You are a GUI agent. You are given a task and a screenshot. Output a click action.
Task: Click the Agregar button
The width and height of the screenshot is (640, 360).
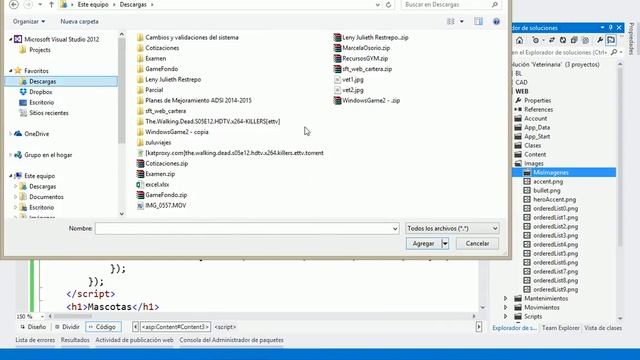tap(423, 244)
